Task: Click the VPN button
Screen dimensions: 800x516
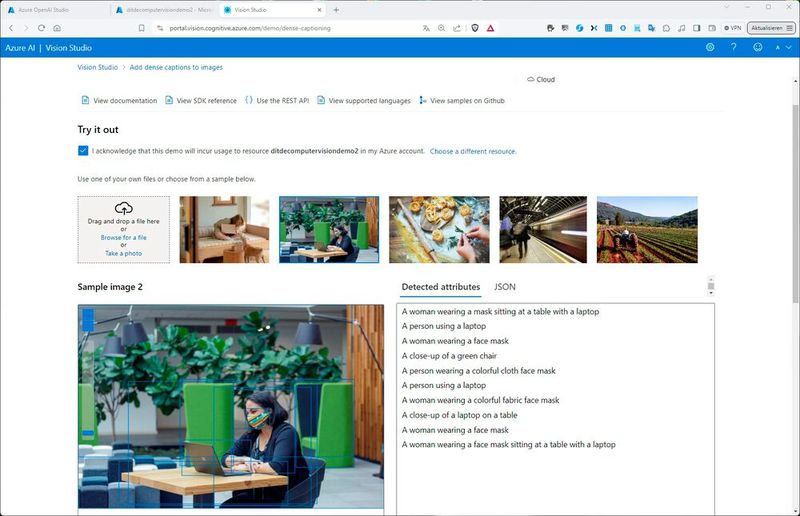Action: point(733,28)
